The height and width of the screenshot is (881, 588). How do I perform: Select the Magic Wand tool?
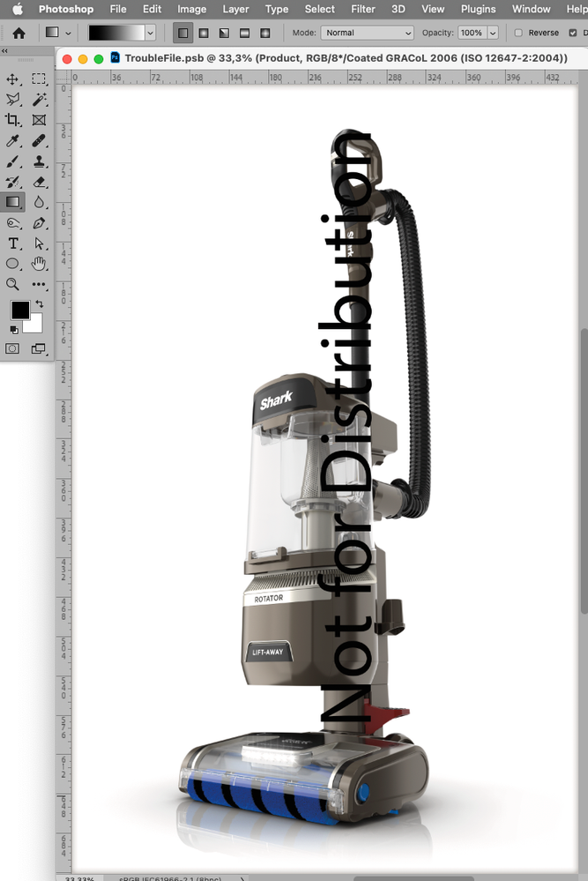[x=39, y=100]
